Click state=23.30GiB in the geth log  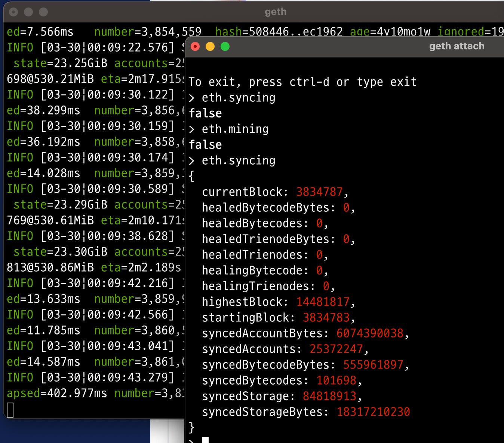pos(61,252)
